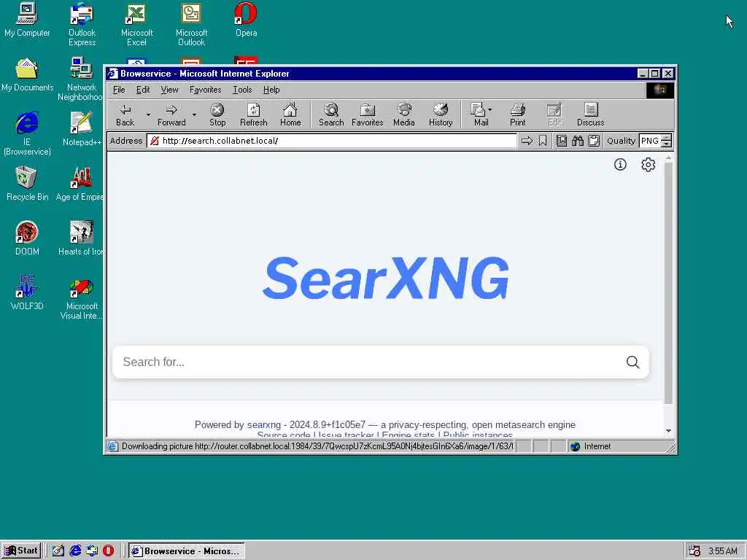Select Microsoft Visual Inte... desktop icon

pos(82,297)
